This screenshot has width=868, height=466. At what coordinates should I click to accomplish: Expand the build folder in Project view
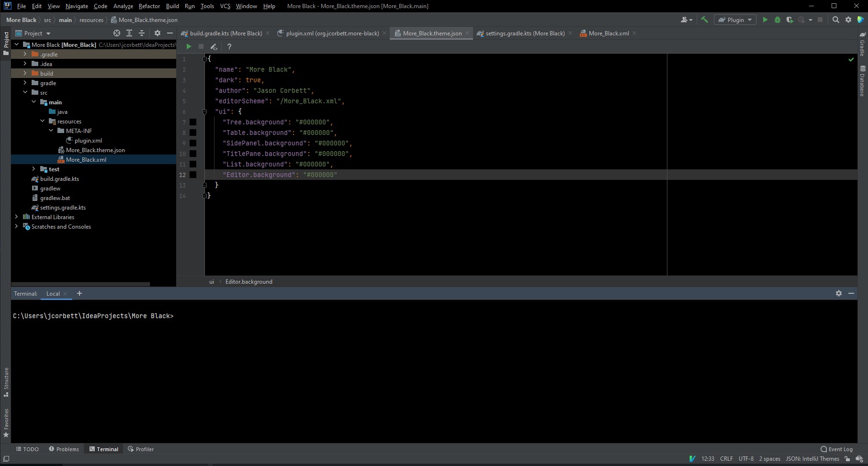pyautogui.click(x=24, y=73)
